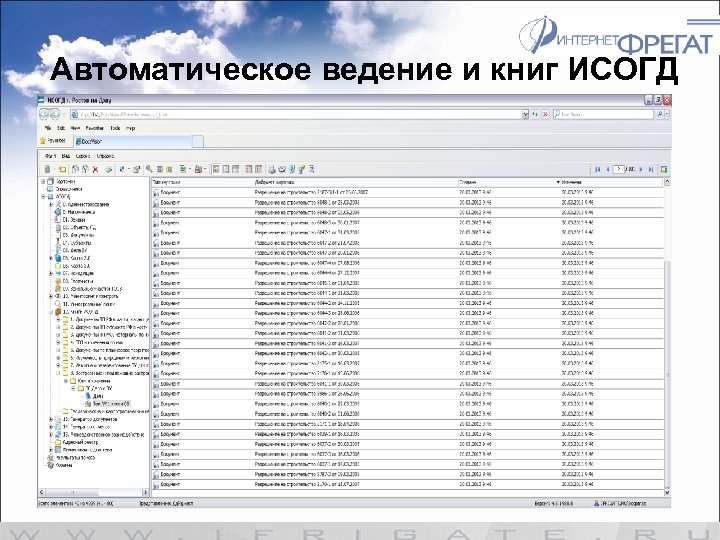Click the green export toolbar icon
The width and height of the screenshot is (720, 540).
pos(182,169)
